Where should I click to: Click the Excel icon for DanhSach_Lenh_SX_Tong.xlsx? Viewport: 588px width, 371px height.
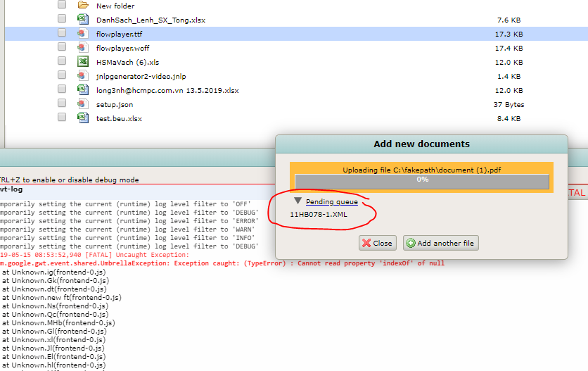click(83, 20)
